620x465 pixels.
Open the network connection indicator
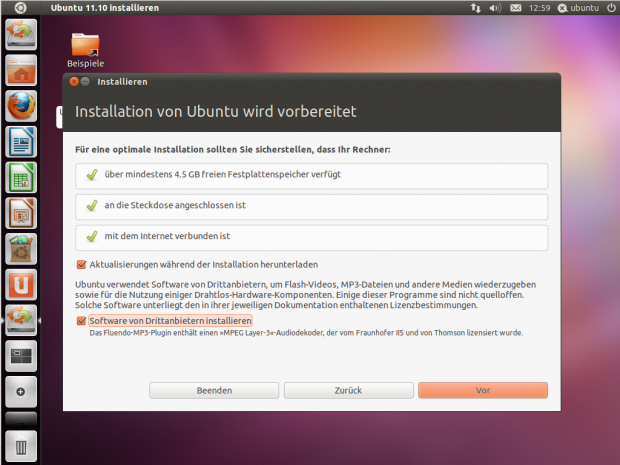476,8
